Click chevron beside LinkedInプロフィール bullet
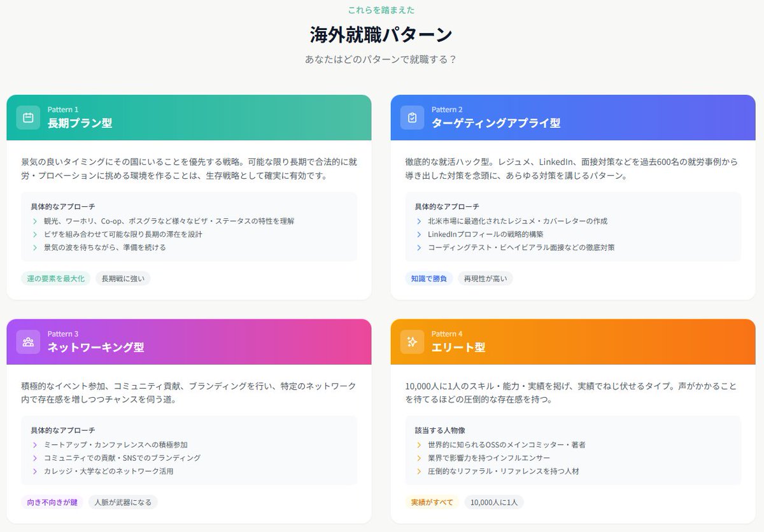The height and width of the screenshot is (532, 764). click(x=419, y=234)
